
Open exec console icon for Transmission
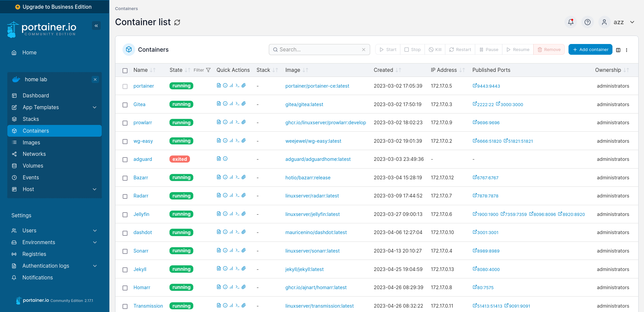(x=237, y=306)
